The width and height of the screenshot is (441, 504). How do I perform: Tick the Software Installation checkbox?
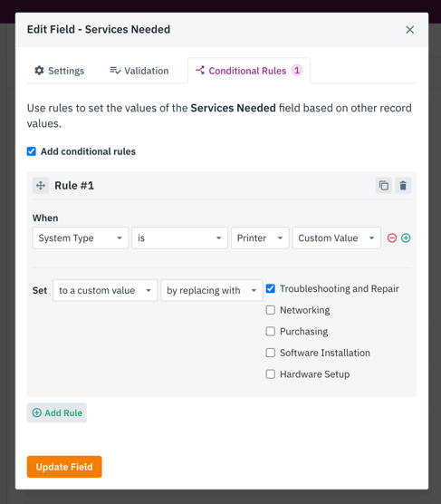click(x=271, y=353)
